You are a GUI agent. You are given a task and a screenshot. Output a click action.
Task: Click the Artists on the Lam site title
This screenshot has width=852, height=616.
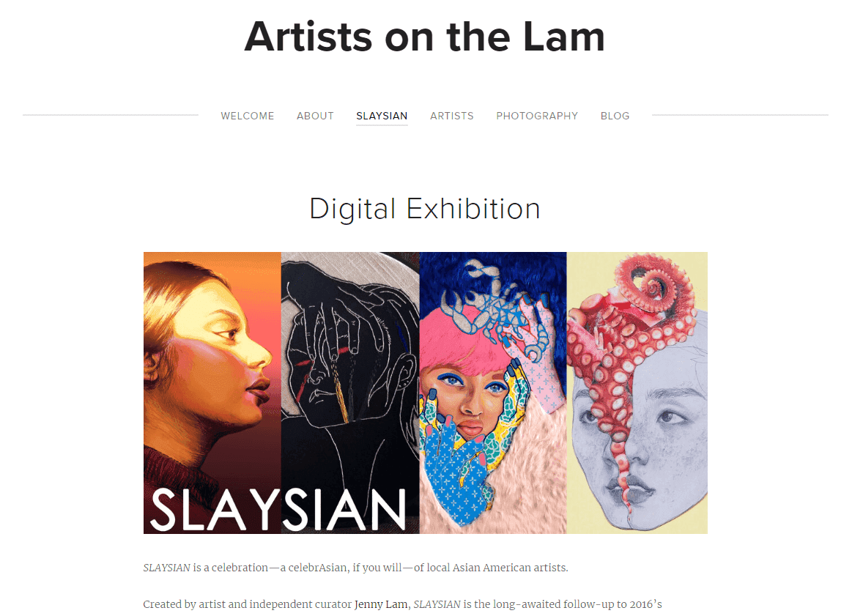(x=424, y=37)
